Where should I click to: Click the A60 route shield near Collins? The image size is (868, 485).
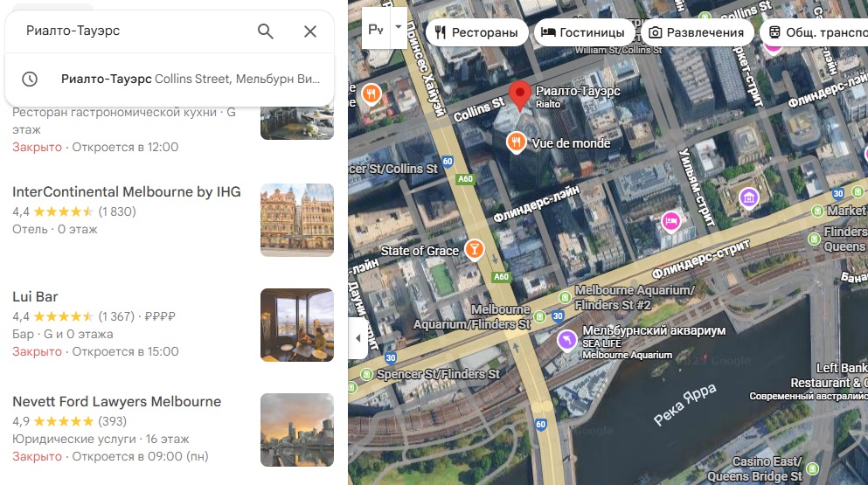click(466, 179)
